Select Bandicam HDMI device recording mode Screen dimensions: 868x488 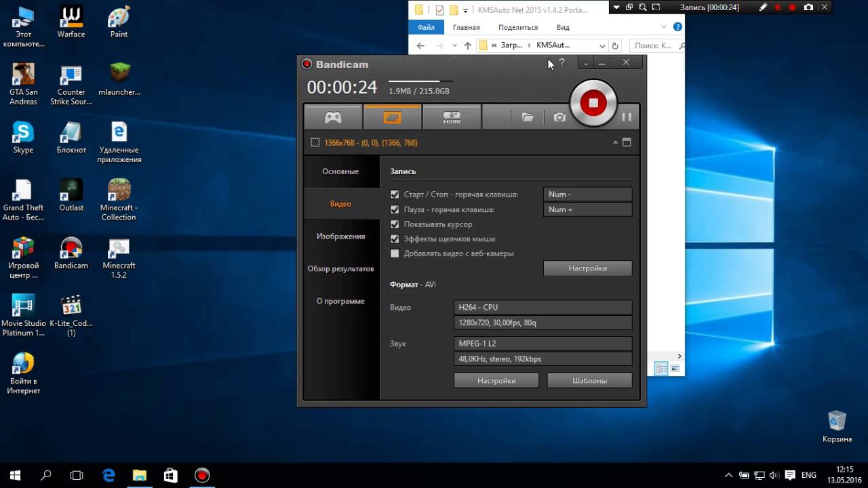[452, 117]
